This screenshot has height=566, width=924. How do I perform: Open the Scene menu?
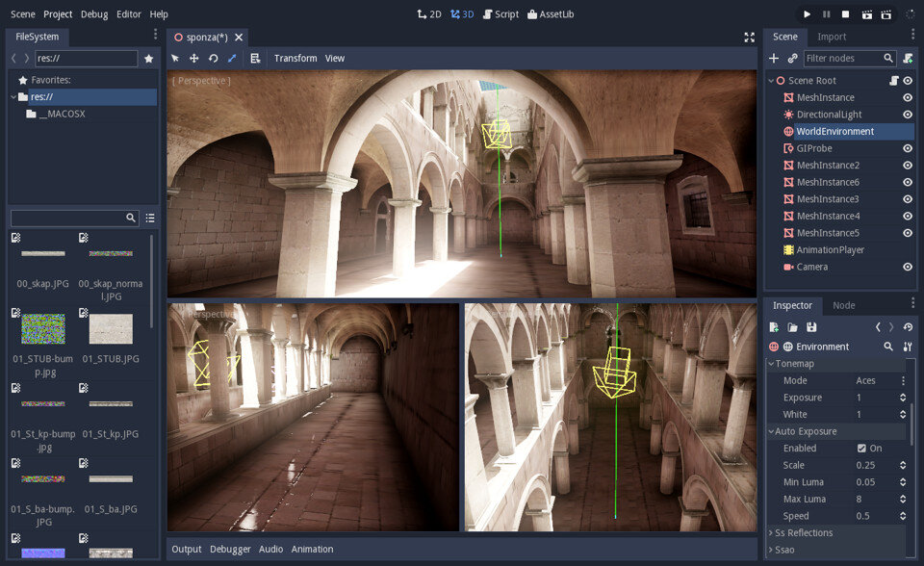pyautogui.click(x=23, y=14)
